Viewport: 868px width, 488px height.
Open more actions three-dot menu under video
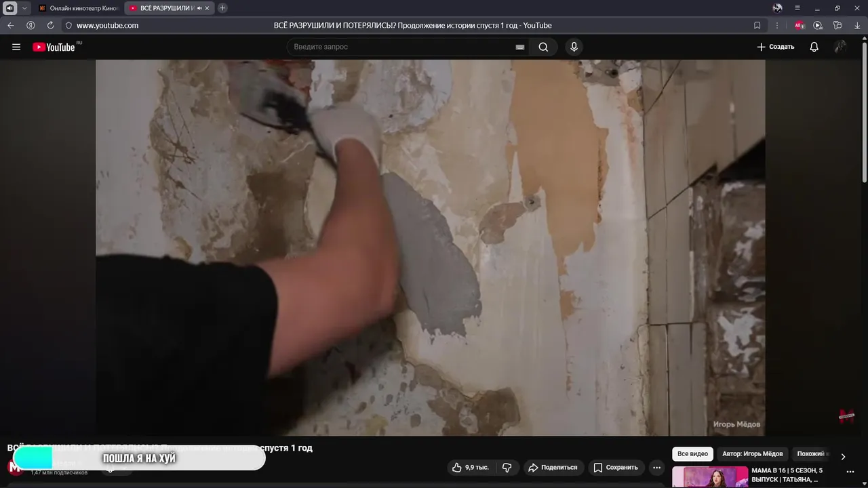pyautogui.click(x=656, y=467)
